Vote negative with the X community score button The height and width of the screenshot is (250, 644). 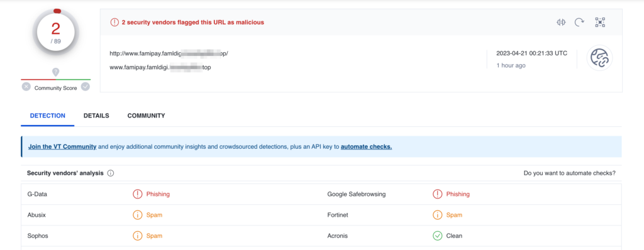tap(26, 87)
